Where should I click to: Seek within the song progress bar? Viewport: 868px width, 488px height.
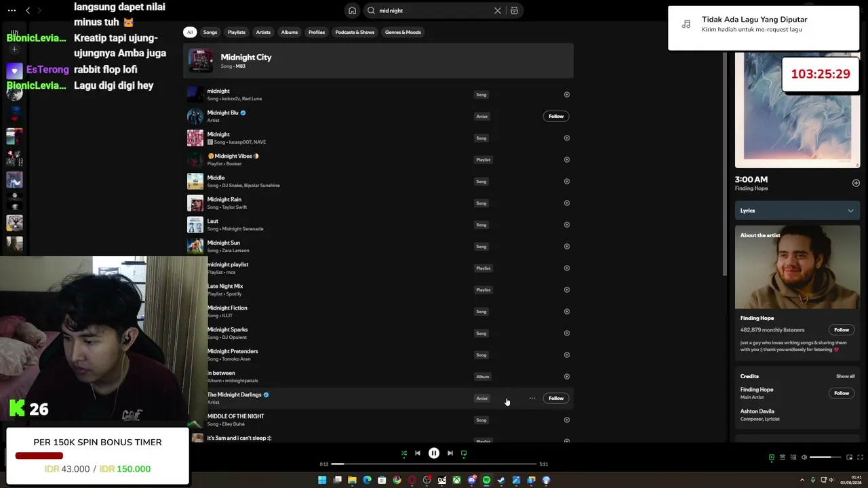click(x=434, y=464)
